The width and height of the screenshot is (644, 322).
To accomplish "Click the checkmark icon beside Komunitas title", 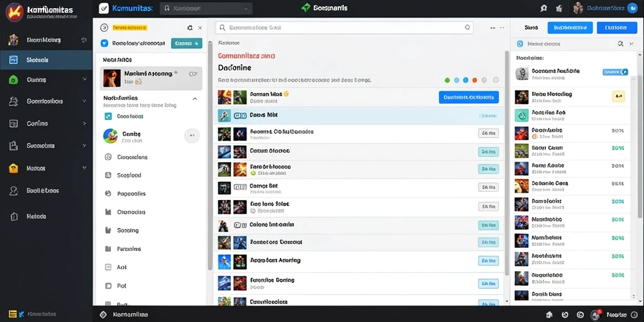I will pyautogui.click(x=104, y=8).
